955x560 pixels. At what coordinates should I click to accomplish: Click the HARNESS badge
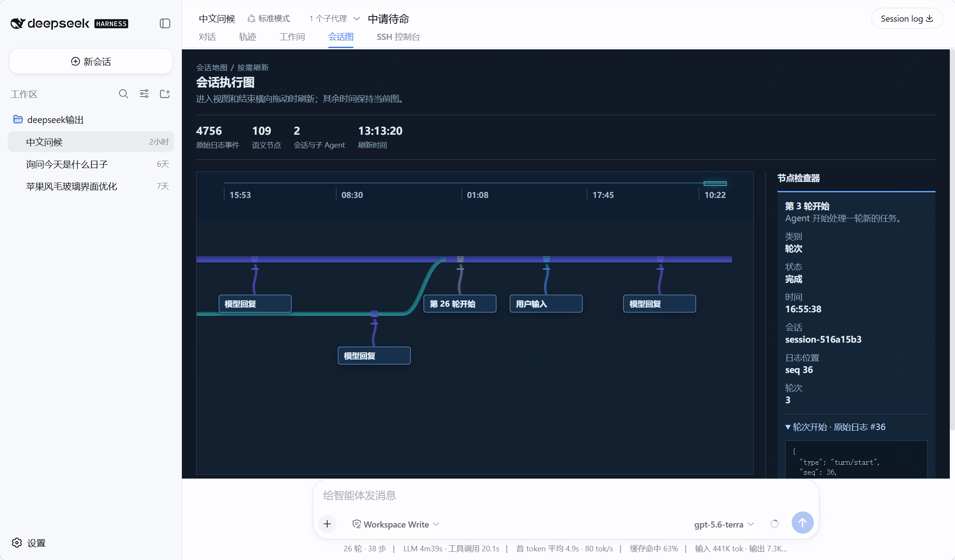111,24
